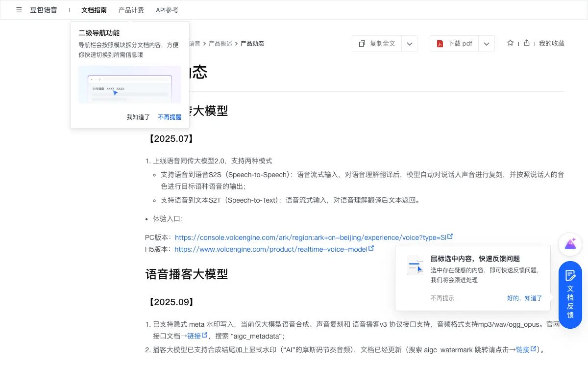The width and height of the screenshot is (588, 368).
Task: Click the text 上线语音同传大模型2.0，支持两种模式
Action: [213, 161]
